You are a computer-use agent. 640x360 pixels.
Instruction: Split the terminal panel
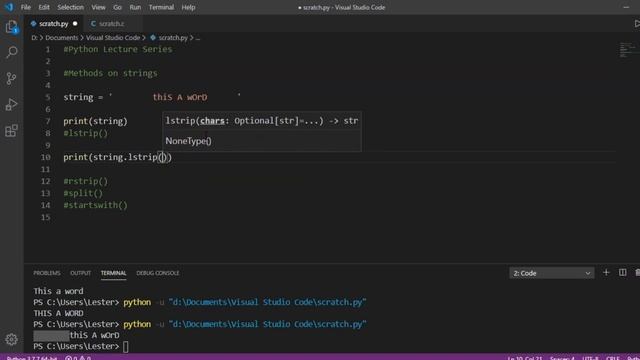(622, 273)
